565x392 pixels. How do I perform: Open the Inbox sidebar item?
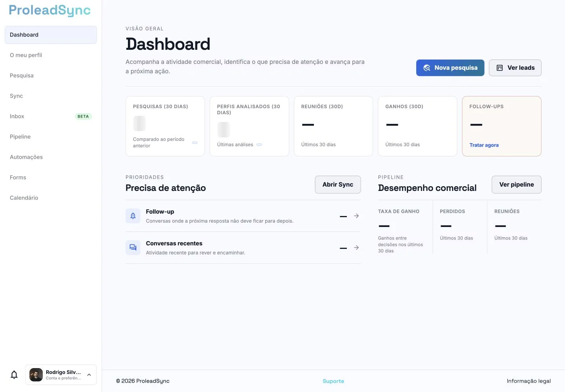tap(51, 116)
